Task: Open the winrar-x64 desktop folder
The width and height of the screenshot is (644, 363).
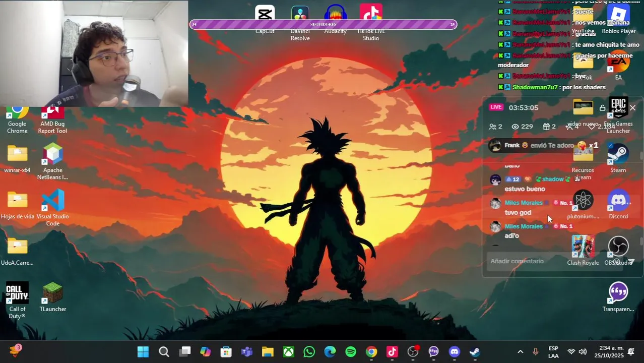Action: 17,159
